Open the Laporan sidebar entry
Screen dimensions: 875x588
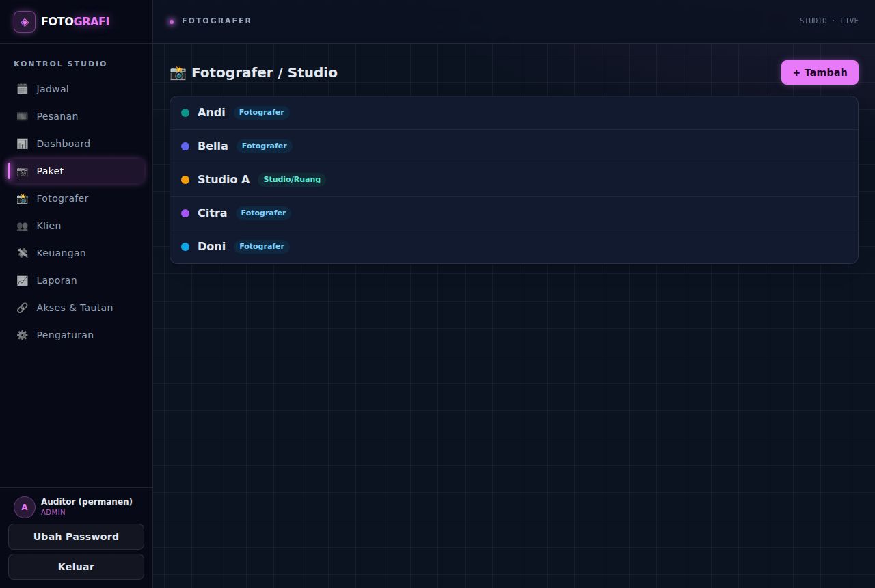click(x=76, y=280)
